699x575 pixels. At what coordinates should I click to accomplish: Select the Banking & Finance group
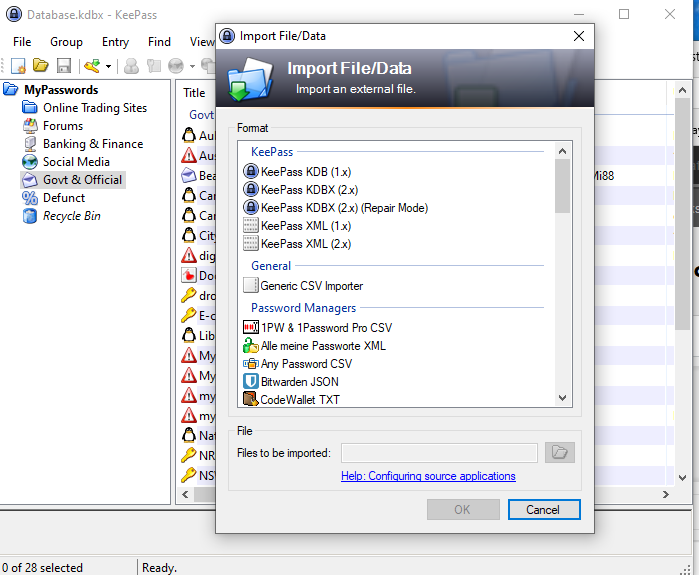click(93, 144)
